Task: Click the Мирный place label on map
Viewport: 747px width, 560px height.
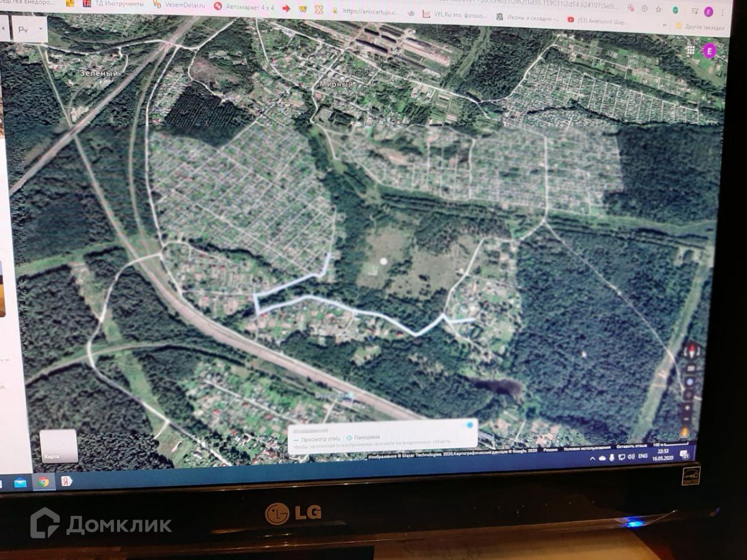Action: point(336,83)
